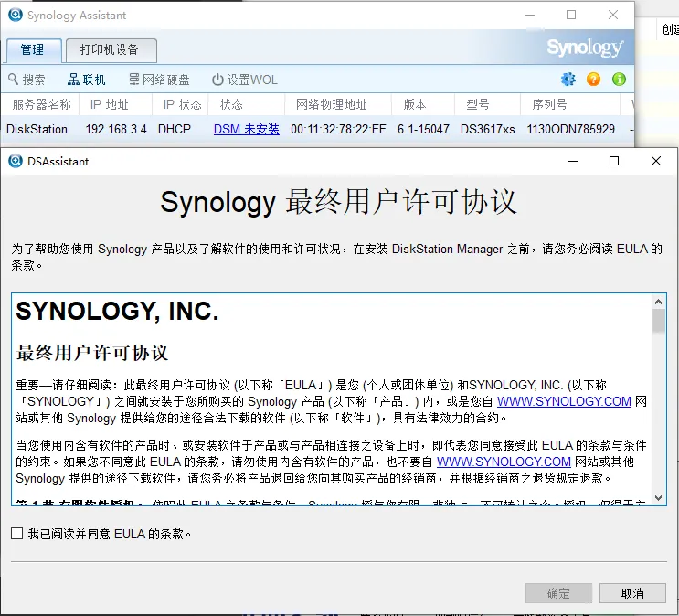Screen dimensions: 679x616
Task: Click the EULA scrollbar down arrow
Action: [x=658, y=498]
